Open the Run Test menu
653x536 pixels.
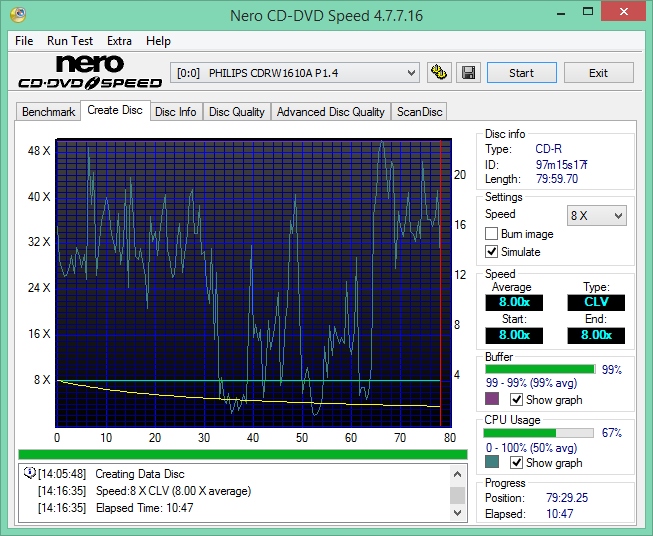pos(70,41)
